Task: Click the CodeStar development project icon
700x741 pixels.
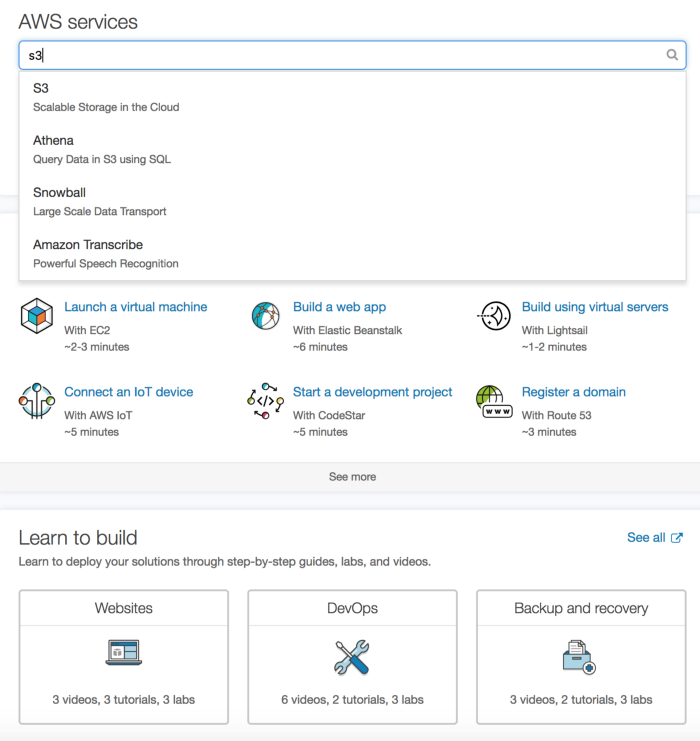Action: coord(265,400)
